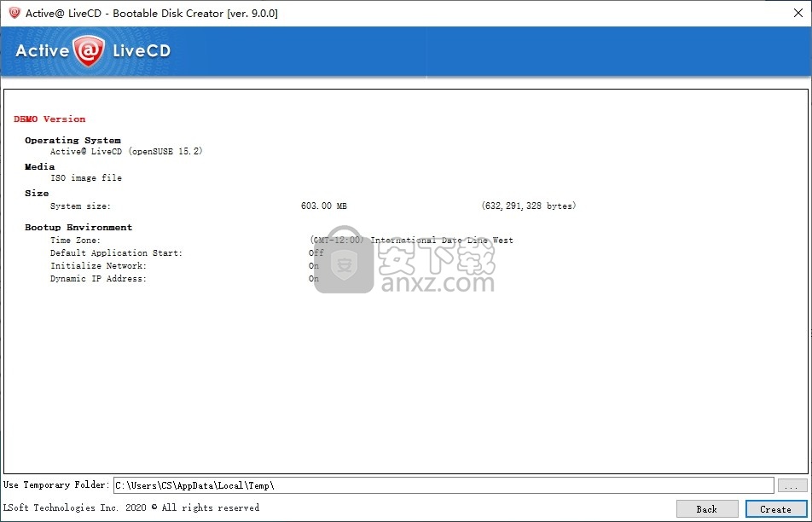Click the "On" value for Dynamic IP Address
This screenshot has width=812, height=522.
coord(314,279)
